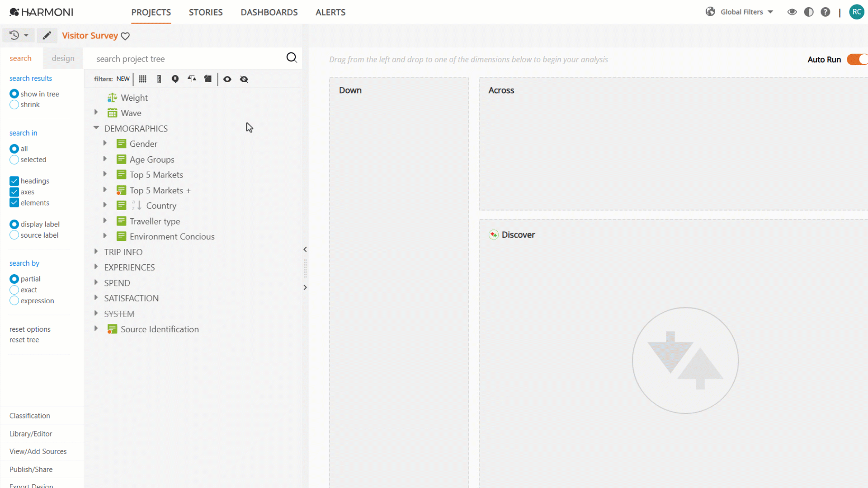This screenshot has width=868, height=488.
Task: Select the 'selected' search-in radio
Action: click(x=14, y=160)
